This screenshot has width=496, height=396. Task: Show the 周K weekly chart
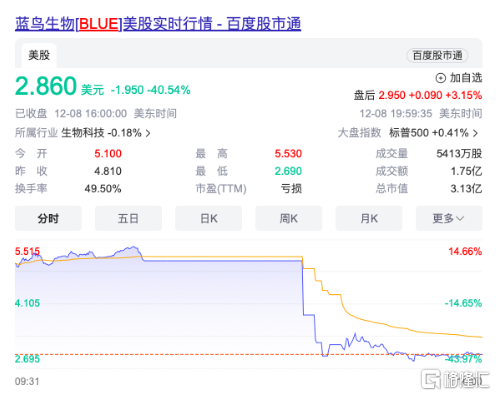289,218
